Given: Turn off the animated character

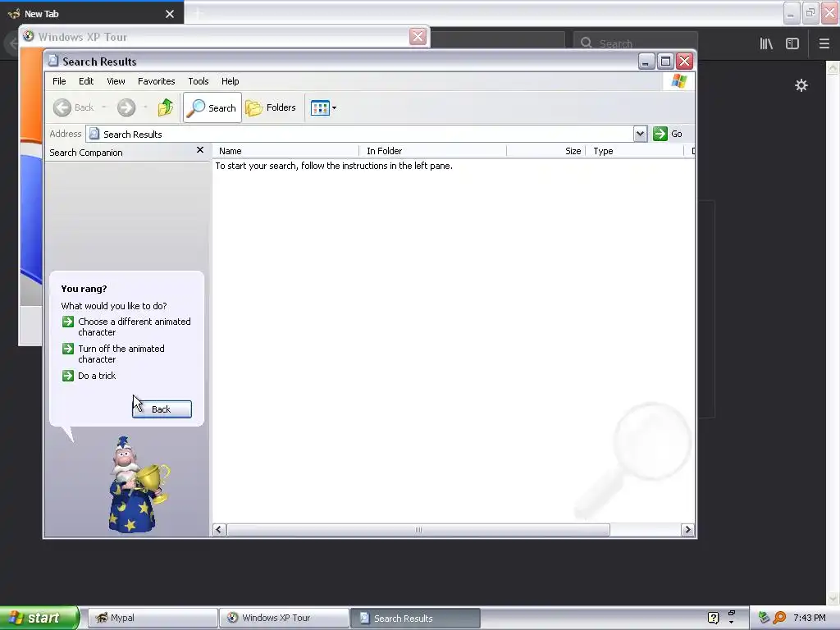Looking at the screenshot, I should coord(121,354).
